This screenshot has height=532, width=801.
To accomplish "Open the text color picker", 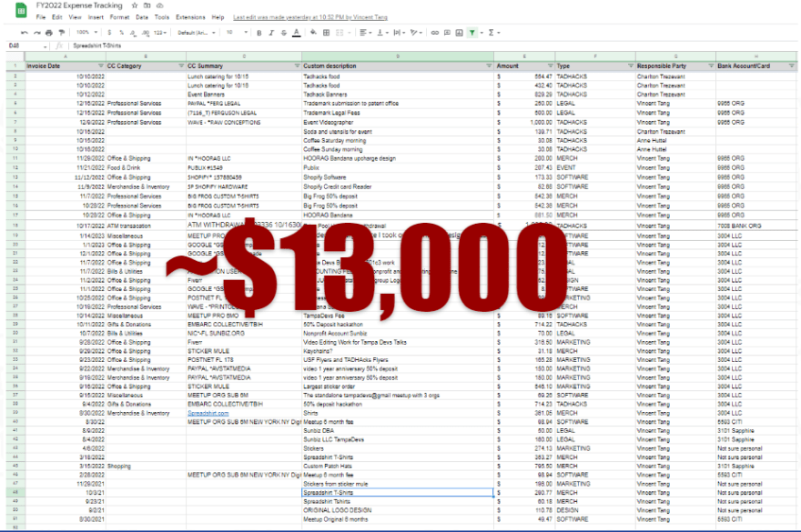I will 297,32.
